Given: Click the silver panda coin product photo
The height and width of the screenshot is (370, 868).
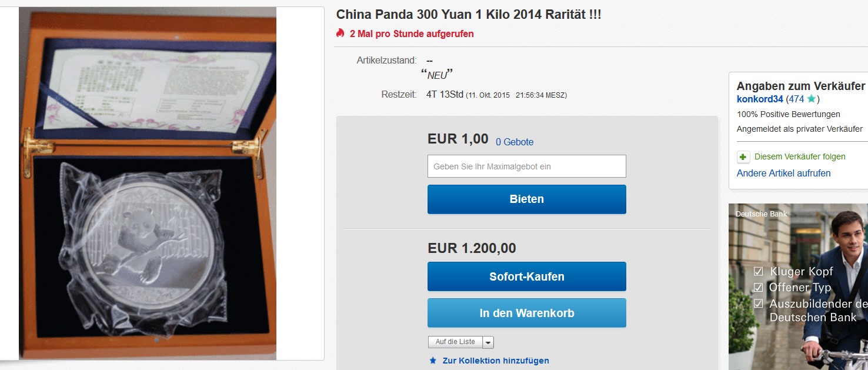Looking at the screenshot, I should coord(147,184).
